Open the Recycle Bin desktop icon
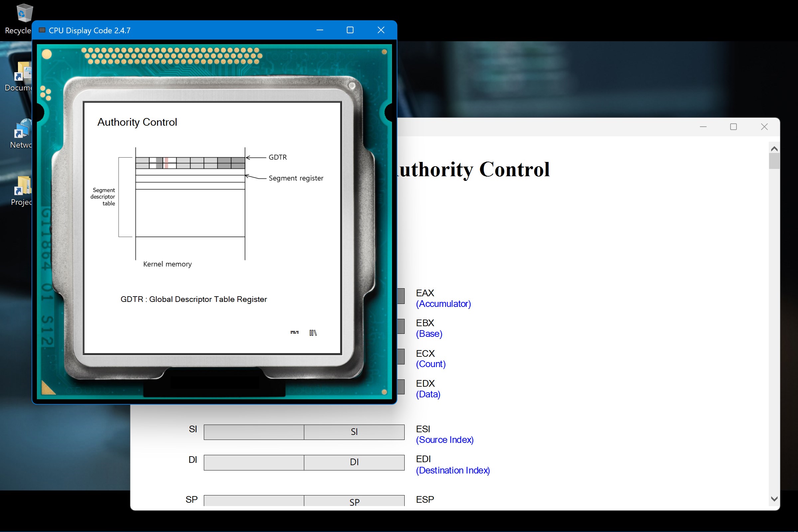Viewport: 798px width, 532px height. click(24, 14)
